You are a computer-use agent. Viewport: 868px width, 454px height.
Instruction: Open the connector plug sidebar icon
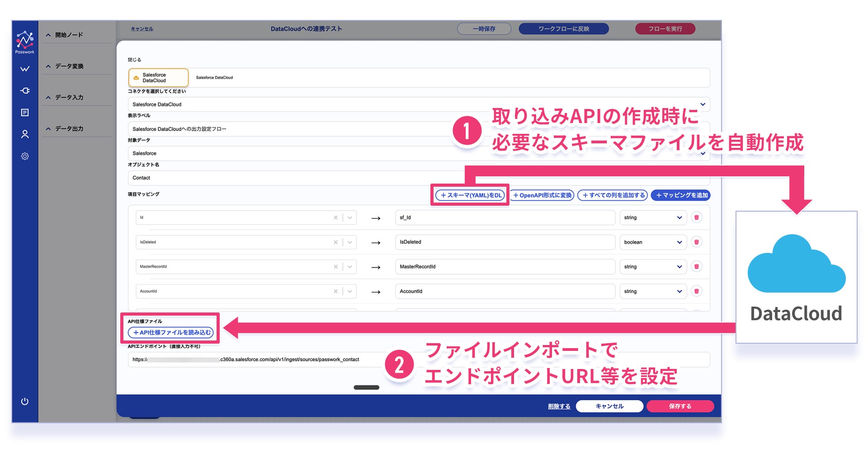click(x=25, y=90)
